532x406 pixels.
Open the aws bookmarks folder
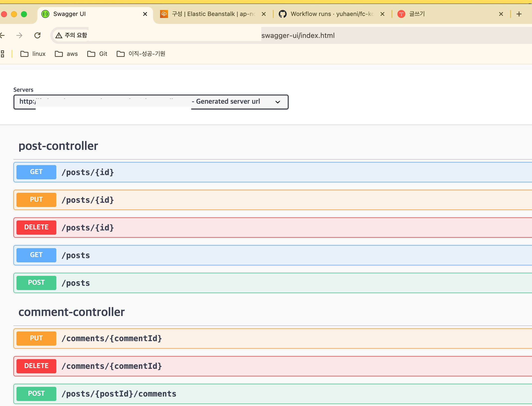(x=66, y=54)
